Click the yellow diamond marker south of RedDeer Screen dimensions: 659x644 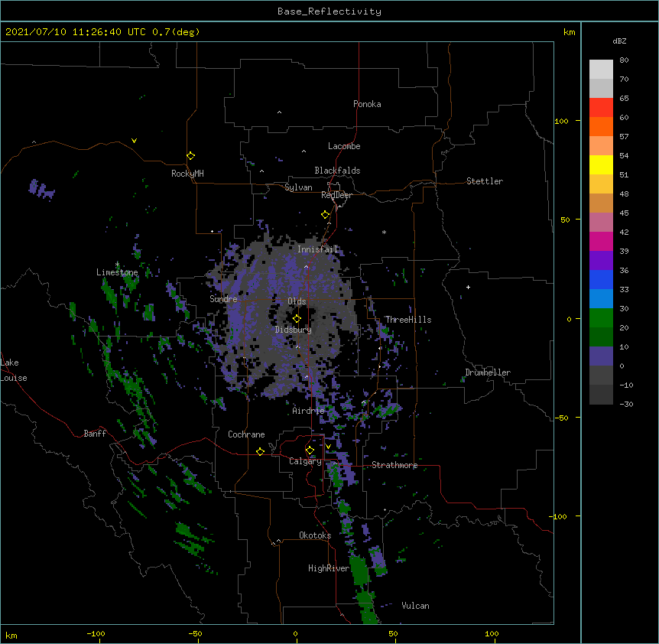click(326, 215)
